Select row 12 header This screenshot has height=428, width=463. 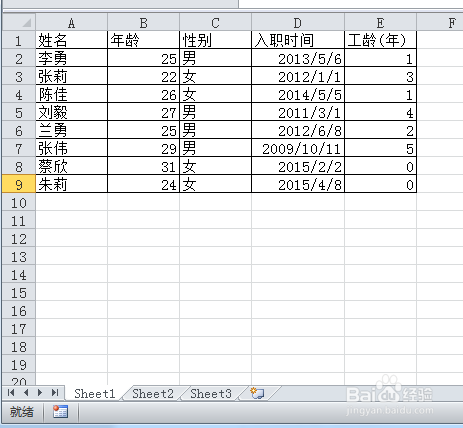pyautogui.click(x=19, y=238)
